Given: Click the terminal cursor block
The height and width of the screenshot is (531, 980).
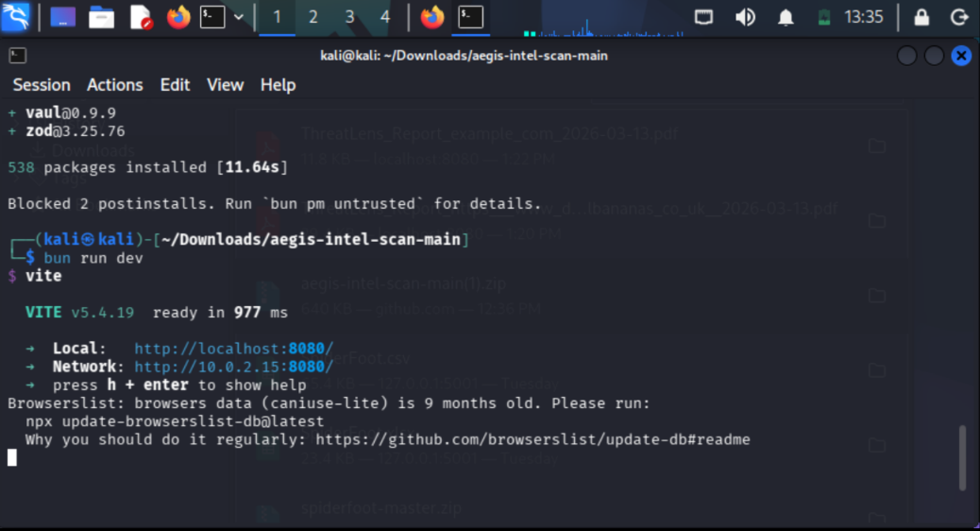Looking at the screenshot, I should (12, 458).
